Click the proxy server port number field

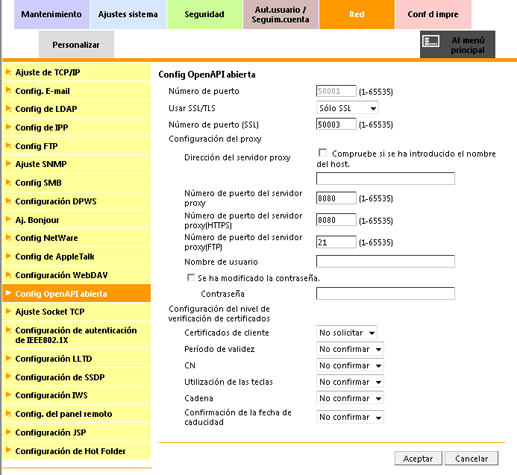(336, 198)
